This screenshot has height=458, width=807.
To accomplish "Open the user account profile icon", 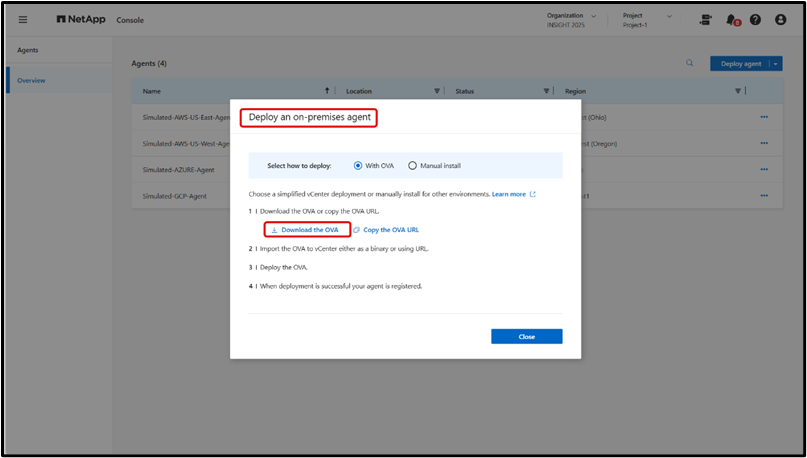I will [781, 20].
